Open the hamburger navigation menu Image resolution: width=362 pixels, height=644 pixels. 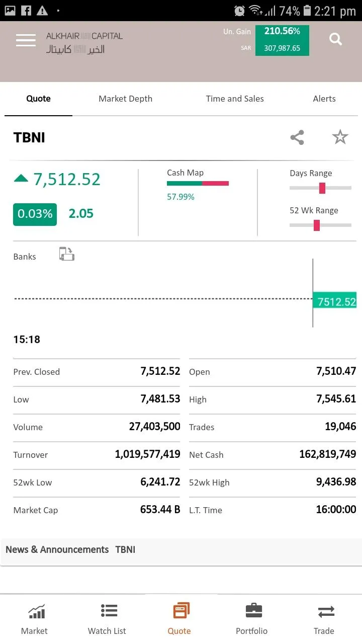26,40
